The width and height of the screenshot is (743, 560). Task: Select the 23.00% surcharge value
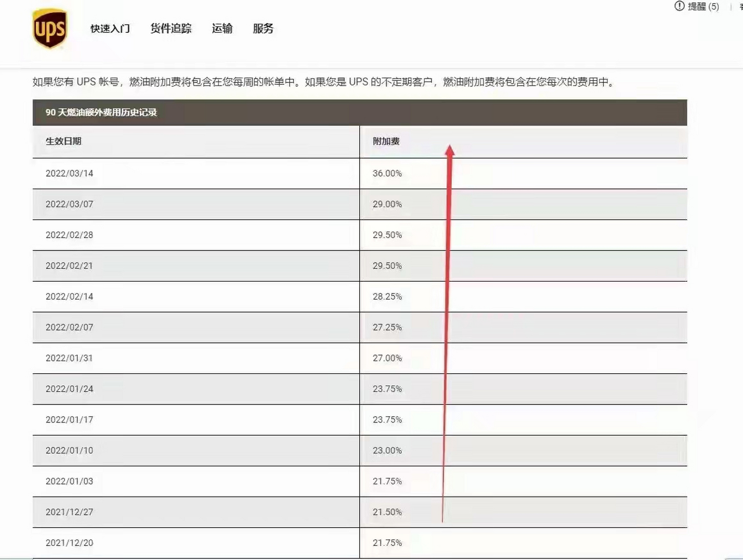click(387, 450)
